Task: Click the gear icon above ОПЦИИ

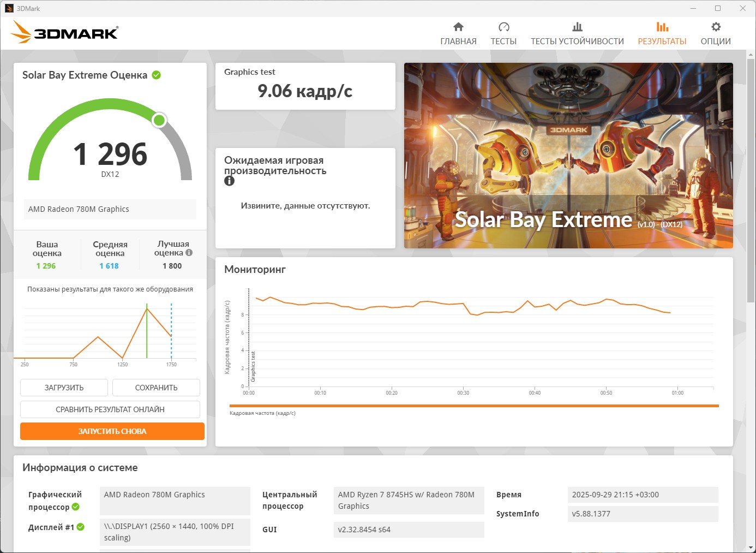Action: (716, 27)
